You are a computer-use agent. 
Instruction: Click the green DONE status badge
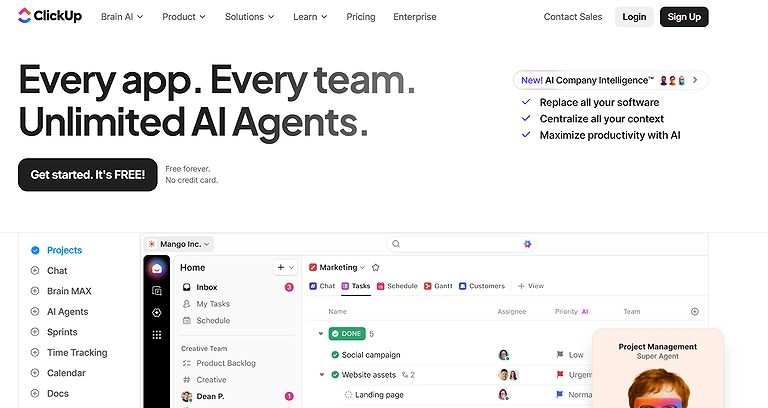pyautogui.click(x=347, y=334)
